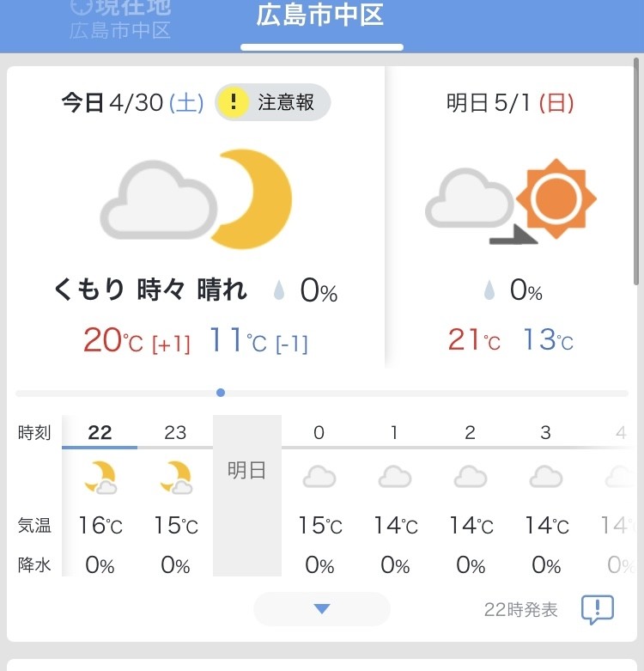This screenshot has width=644, height=671.
Task: Click the vertical scrollbar on the right
Action: coord(638,172)
